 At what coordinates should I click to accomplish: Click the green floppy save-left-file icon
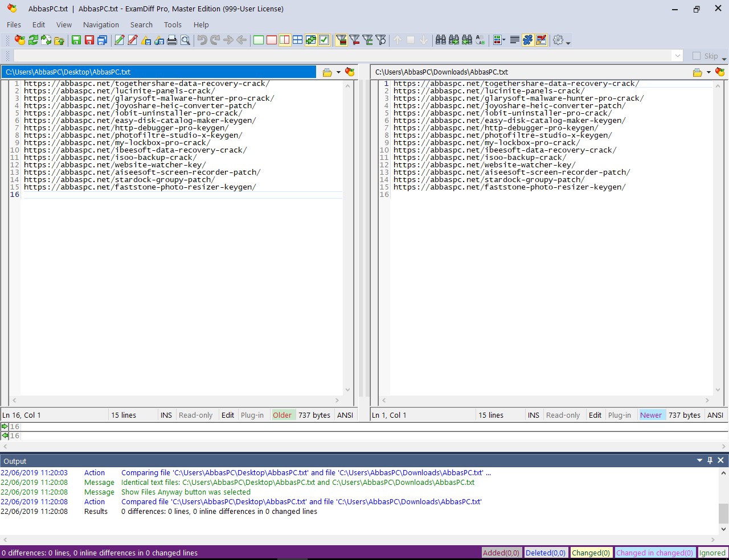(x=76, y=40)
